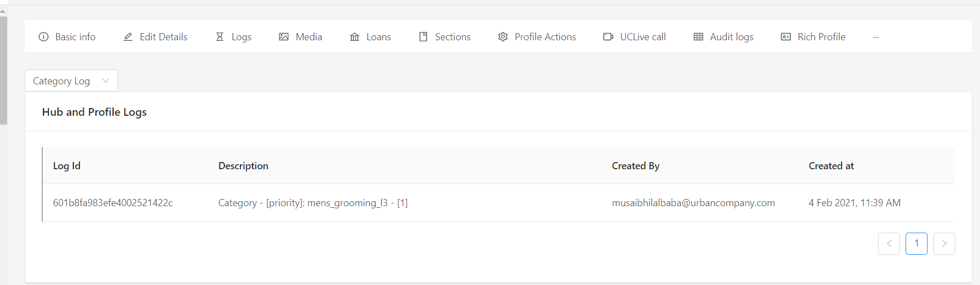
Task: Click the hourglass icon for Logs
Action: [x=219, y=37]
